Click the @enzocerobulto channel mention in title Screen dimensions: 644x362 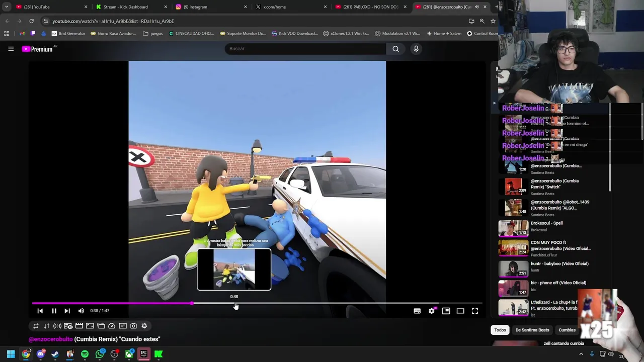(51, 339)
